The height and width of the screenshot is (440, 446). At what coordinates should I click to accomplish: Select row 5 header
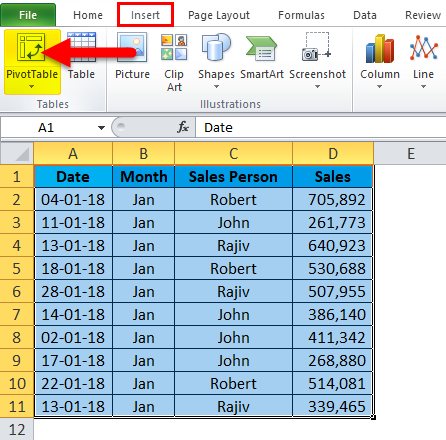17,268
